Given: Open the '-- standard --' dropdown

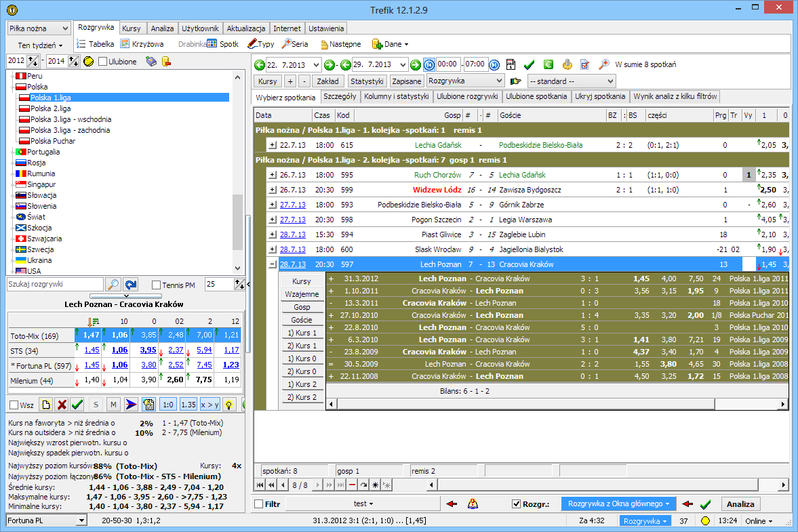Looking at the screenshot, I should (x=571, y=81).
